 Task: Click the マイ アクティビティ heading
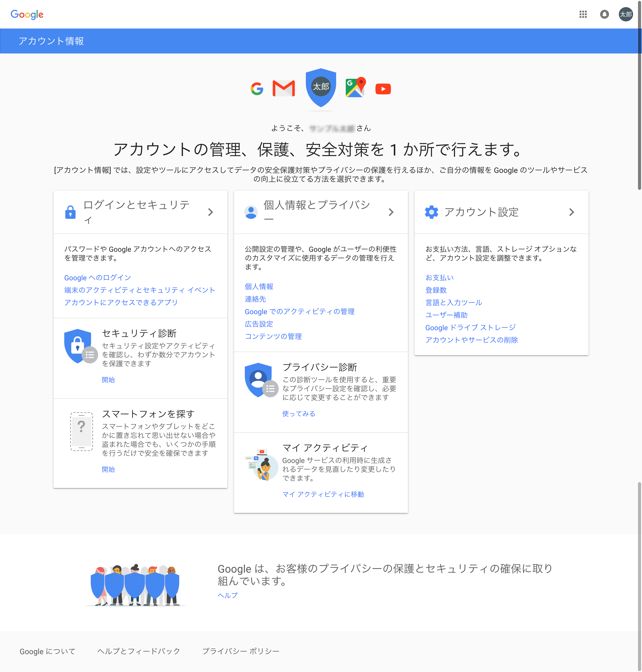click(325, 448)
